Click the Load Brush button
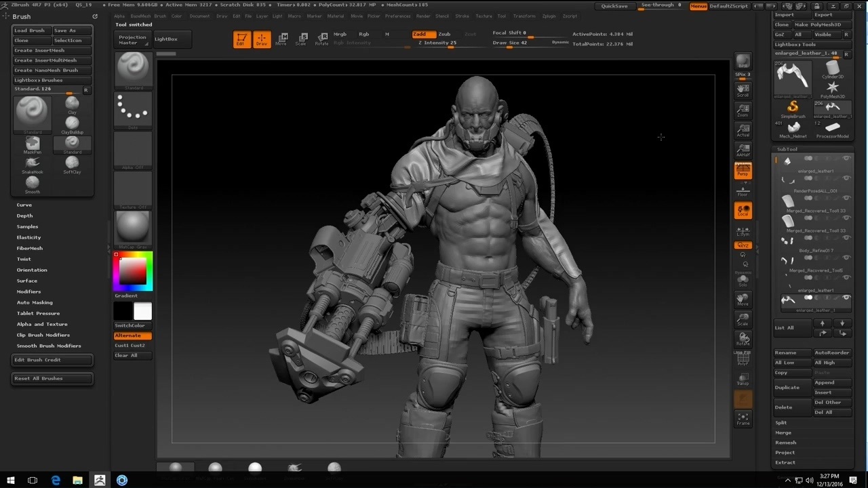 click(31, 30)
